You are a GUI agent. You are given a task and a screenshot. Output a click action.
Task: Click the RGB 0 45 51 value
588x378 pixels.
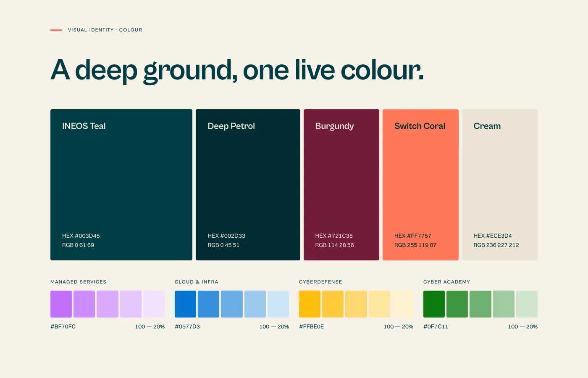click(223, 245)
